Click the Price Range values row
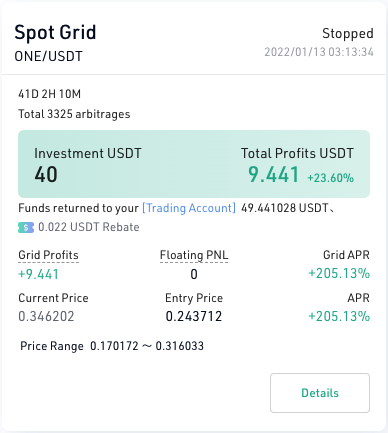The height and width of the screenshot is (433, 388). click(112, 346)
